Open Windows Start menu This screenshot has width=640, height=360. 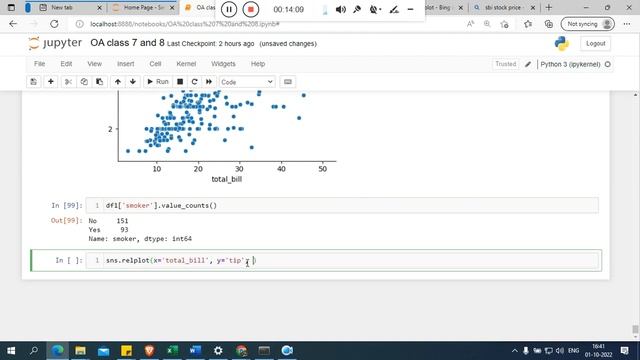(x=11, y=351)
